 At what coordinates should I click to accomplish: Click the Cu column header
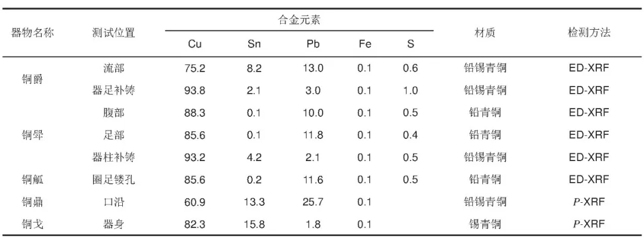[x=194, y=44]
